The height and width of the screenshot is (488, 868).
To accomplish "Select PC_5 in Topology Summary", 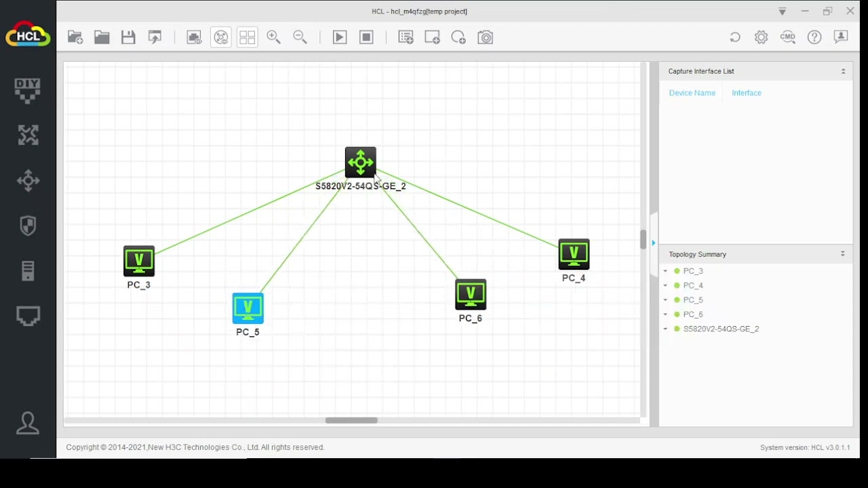I will [x=693, y=300].
